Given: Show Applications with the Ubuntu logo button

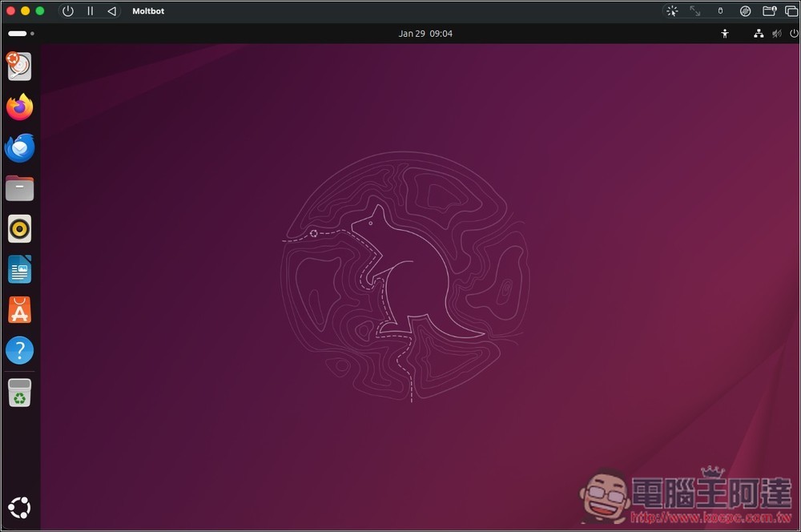Looking at the screenshot, I should click(x=20, y=507).
